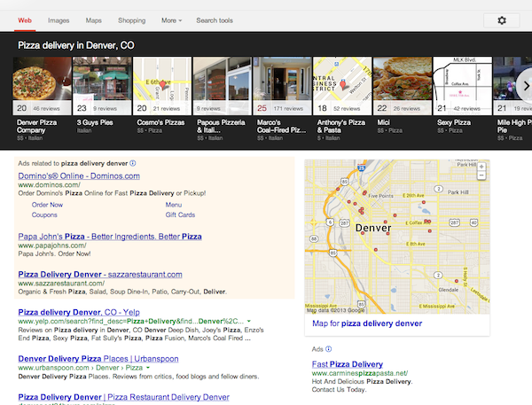This screenshot has height=405, width=532.
Task: Click the Denver map image
Action: click(397, 237)
